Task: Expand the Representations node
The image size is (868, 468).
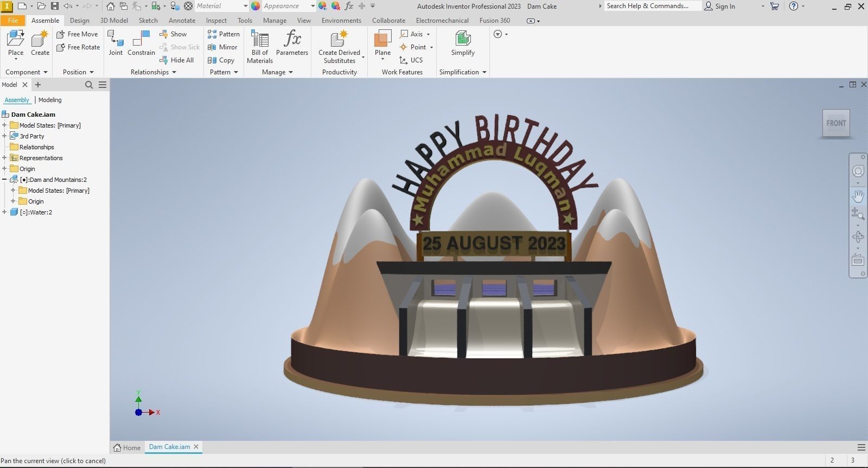Action: (x=4, y=158)
